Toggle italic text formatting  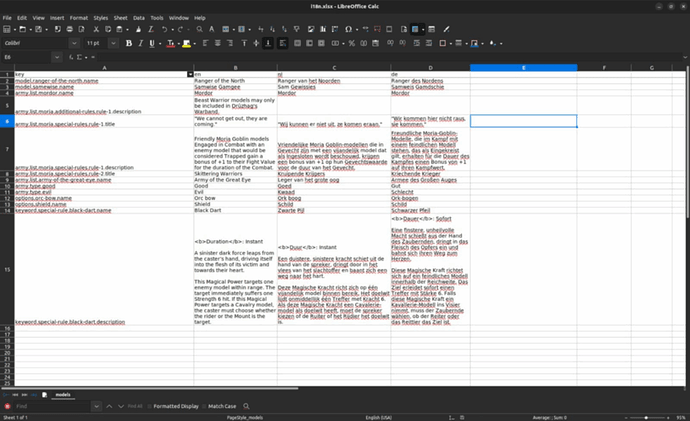pyautogui.click(x=140, y=43)
